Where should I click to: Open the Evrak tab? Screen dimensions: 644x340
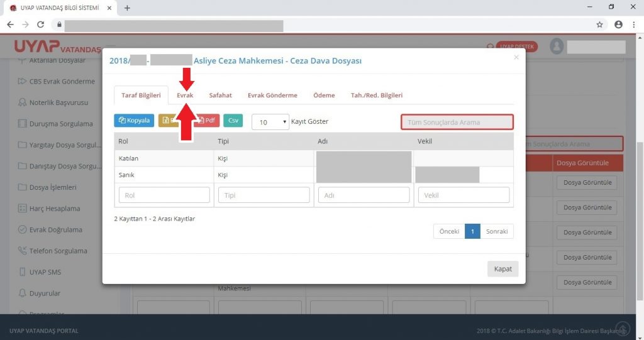pos(185,96)
